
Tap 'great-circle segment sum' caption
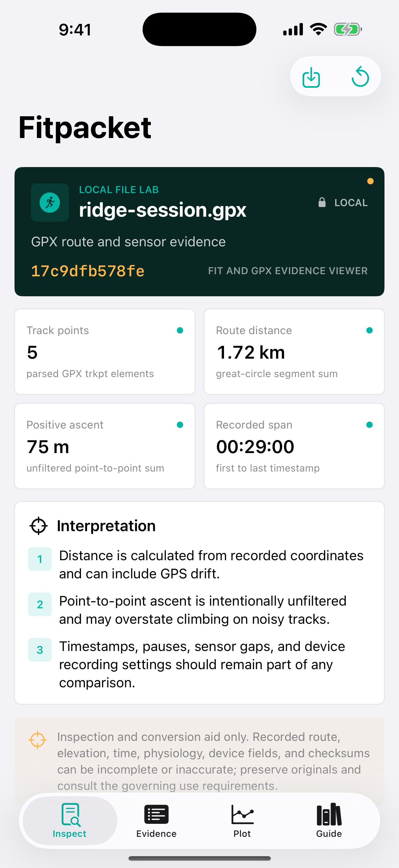pyautogui.click(x=277, y=374)
